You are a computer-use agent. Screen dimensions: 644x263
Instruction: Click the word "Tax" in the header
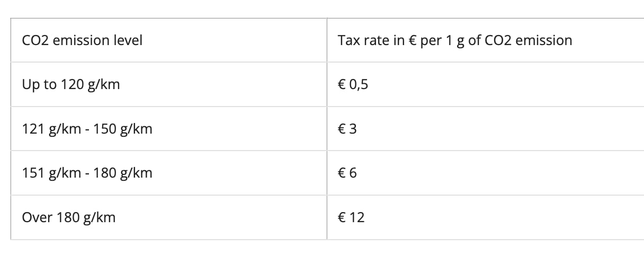pos(348,40)
